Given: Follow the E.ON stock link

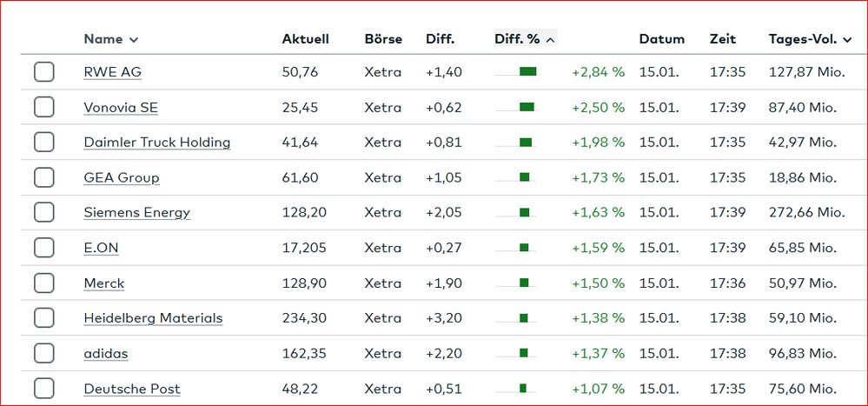Looking at the screenshot, I should [102, 248].
